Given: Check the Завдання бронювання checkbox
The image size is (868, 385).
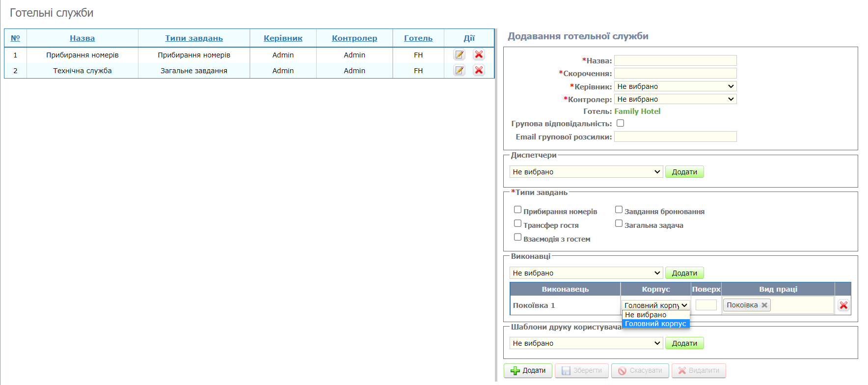Looking at the screenshot, I should point(619,210).
